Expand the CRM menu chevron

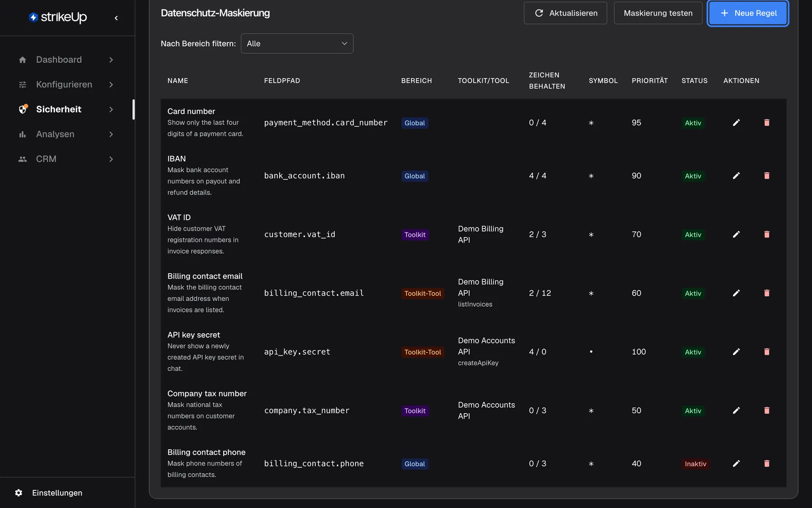[x=111, y=159]
